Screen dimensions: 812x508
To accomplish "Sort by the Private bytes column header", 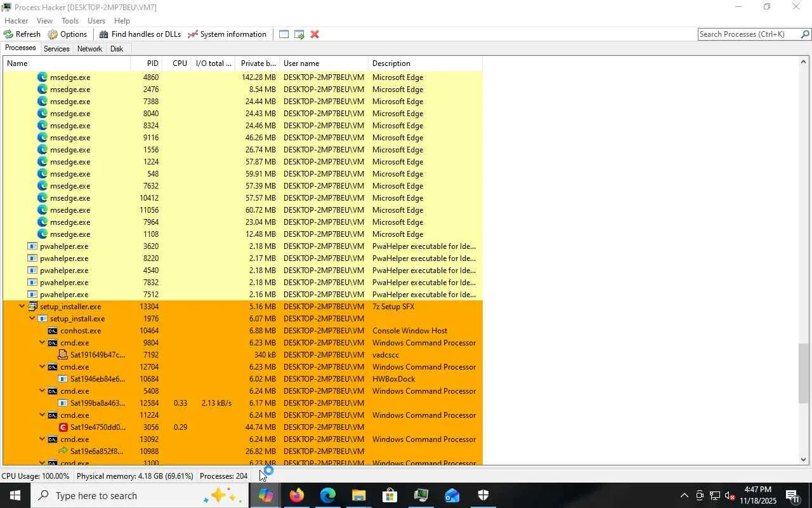I will tap(258, 63).
